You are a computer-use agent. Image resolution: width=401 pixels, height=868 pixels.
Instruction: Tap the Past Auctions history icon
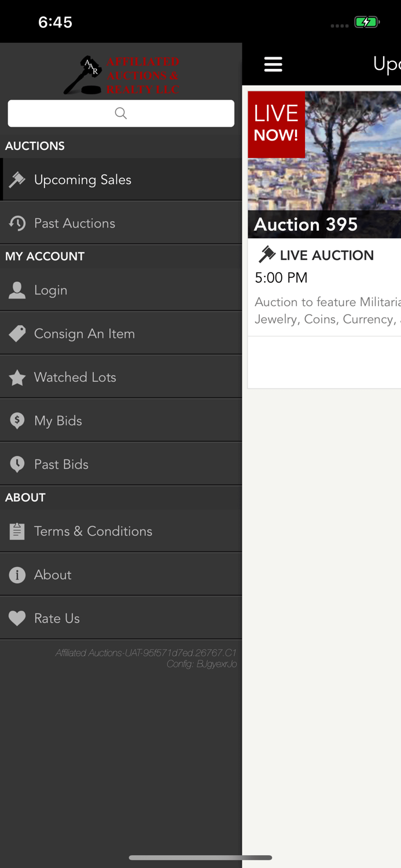point(17,223)
